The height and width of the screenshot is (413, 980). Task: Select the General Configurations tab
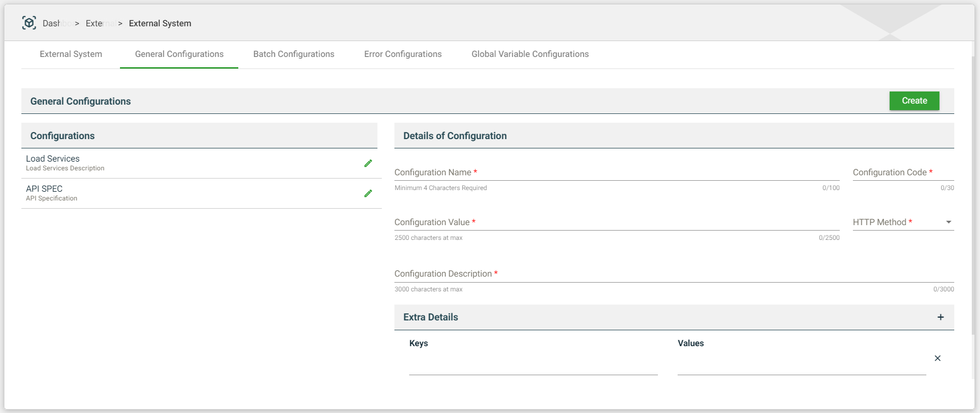pos(179,54)
